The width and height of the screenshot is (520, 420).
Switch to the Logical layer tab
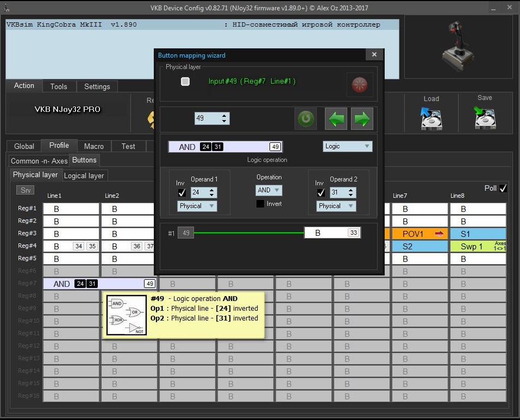coord(84,175)
